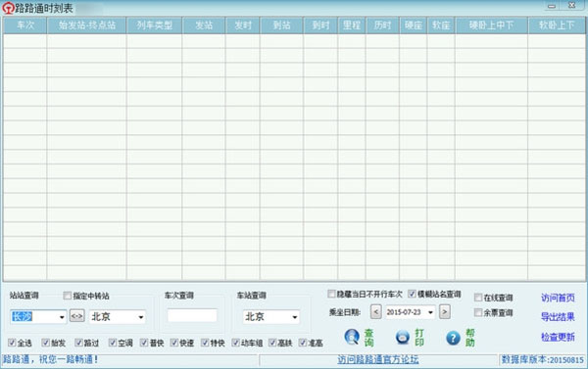
Task: Close the 路路通时刻表 window
Action: [x=572, y=5]
